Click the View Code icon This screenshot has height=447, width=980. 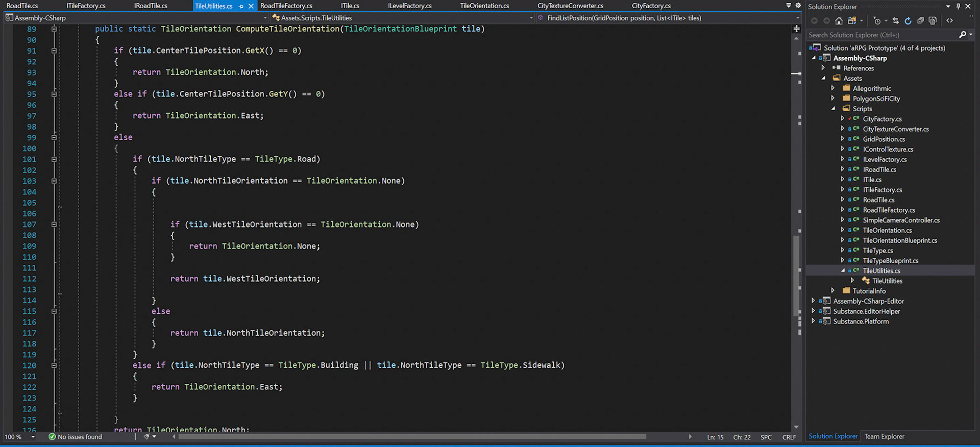(949, 21)
